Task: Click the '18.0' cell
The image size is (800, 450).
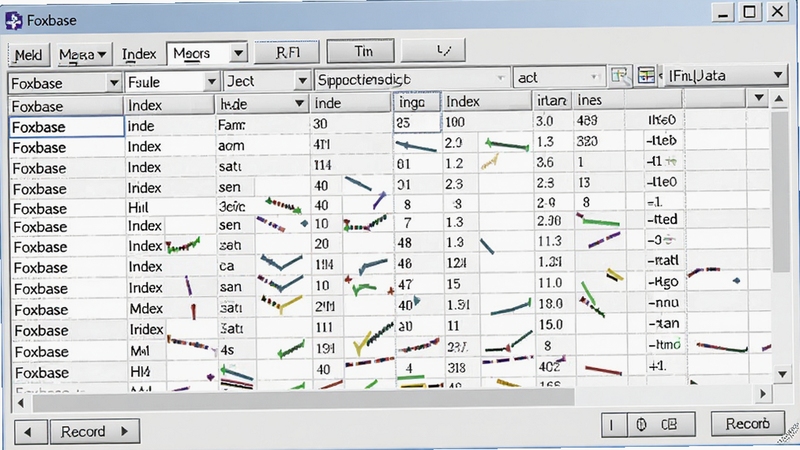Action: pos(554,304)
